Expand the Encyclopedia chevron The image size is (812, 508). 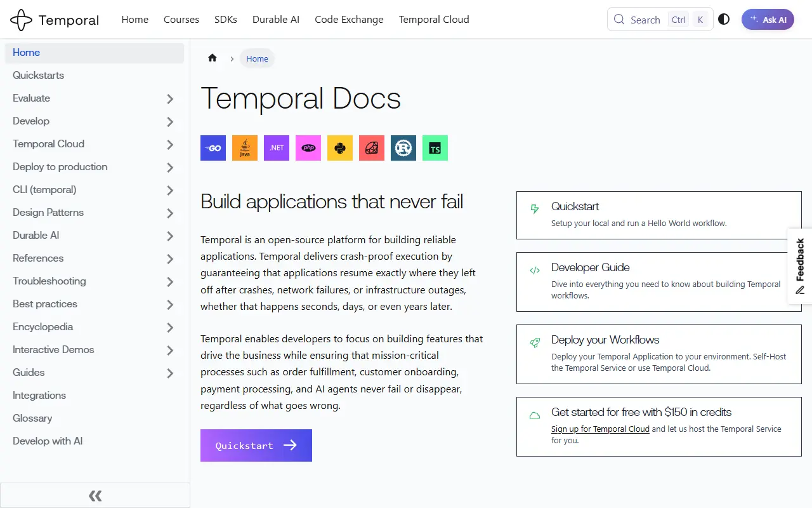tap(170, 327)
